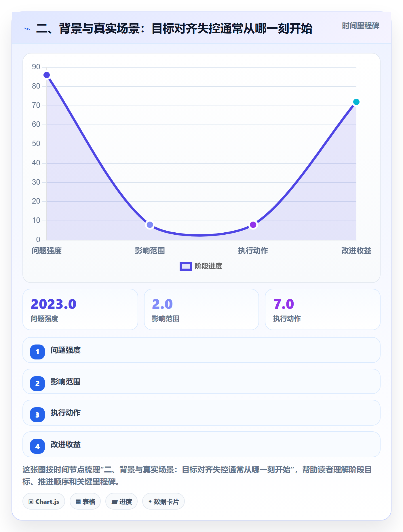This screenshot has height=532, width=403.
Task: Click the 问题强度 data point on chart
Action: [47, 75]
